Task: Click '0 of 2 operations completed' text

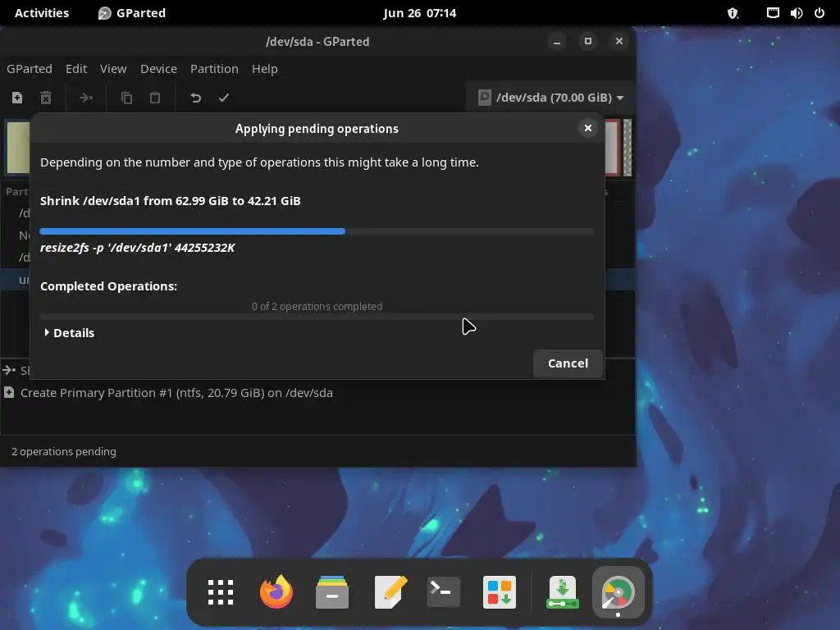Action: tap(317, 307)
